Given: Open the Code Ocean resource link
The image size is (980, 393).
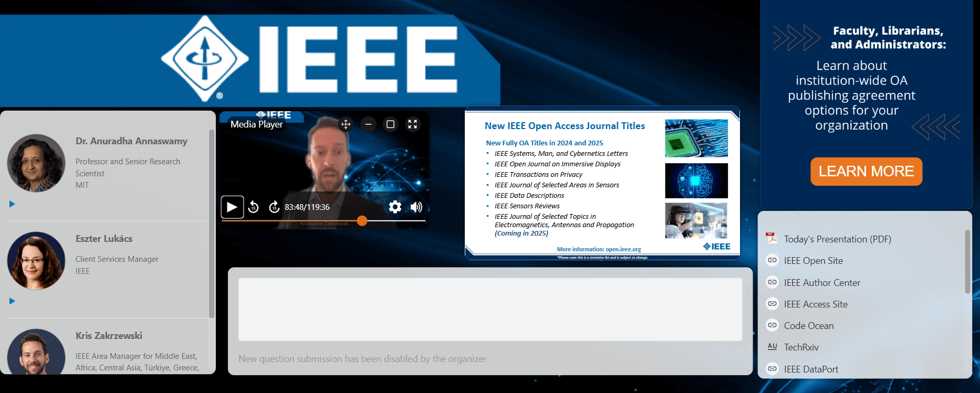Looking at the screenshot, I should coord(809,326).
